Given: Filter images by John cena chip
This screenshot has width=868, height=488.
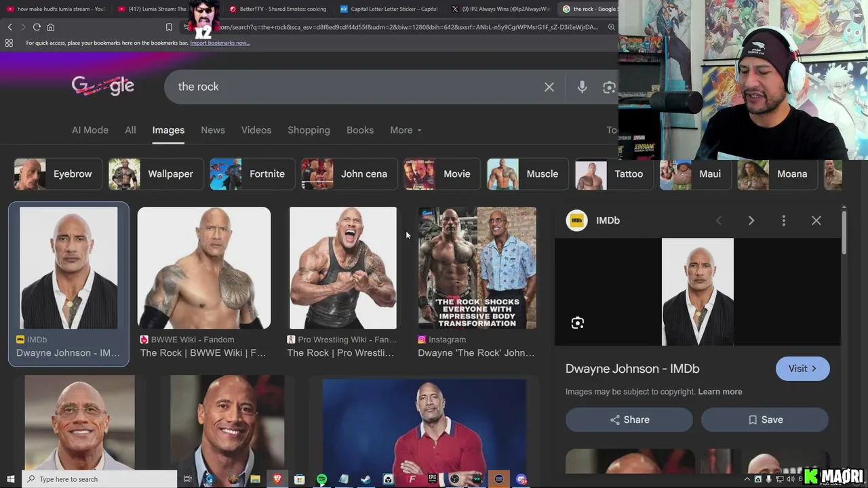Looking at the screenshot, I should pos(349,174).
